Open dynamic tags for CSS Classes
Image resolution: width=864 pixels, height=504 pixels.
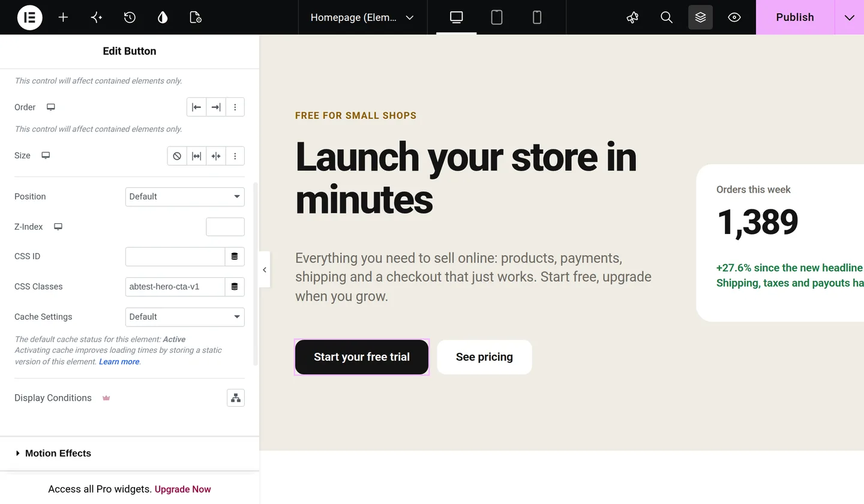tap(235, 287)
